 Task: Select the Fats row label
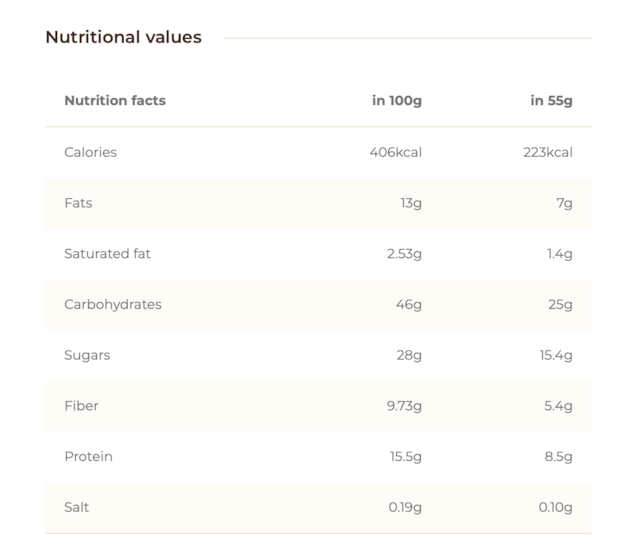(78, 203)
